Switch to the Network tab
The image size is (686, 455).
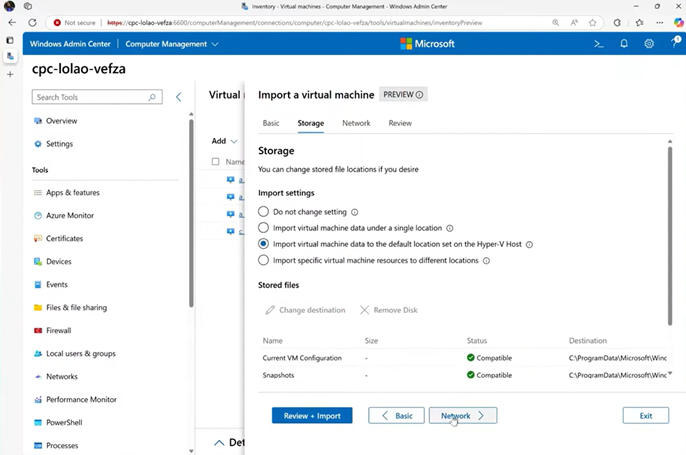[x=356, y=123]
